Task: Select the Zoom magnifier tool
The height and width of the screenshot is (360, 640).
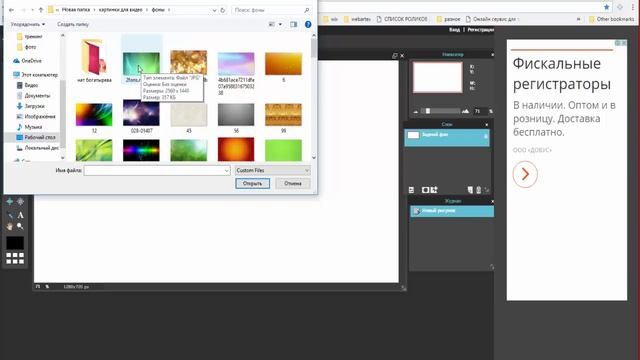Action: pyautogui.click(x=20, y=226)
